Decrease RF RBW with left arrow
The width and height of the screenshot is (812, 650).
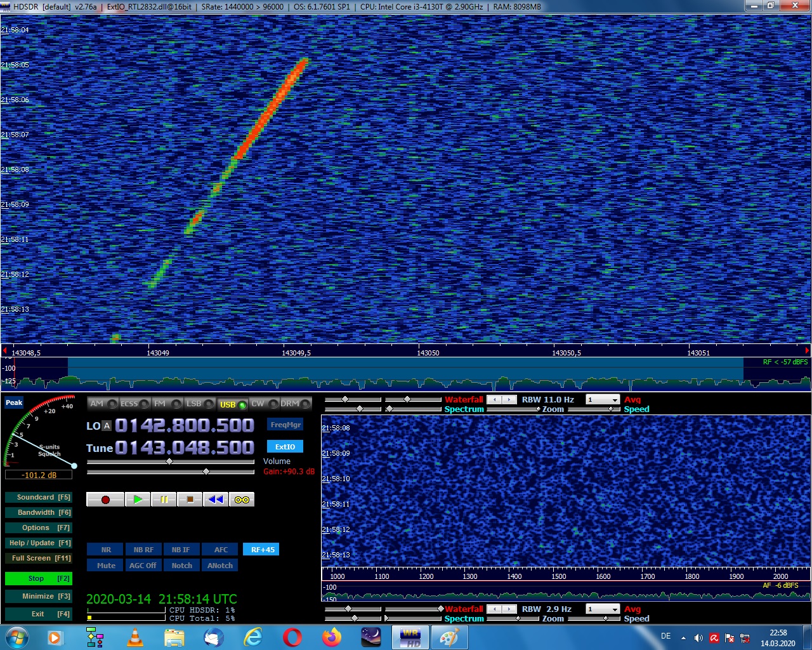[494, 399]
